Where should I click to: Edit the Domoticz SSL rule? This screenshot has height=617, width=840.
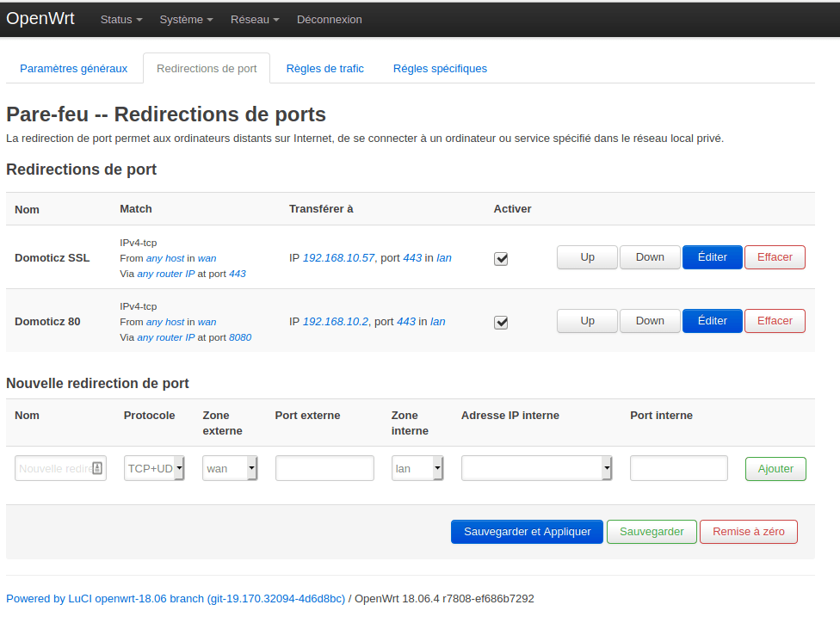(712, 257)
